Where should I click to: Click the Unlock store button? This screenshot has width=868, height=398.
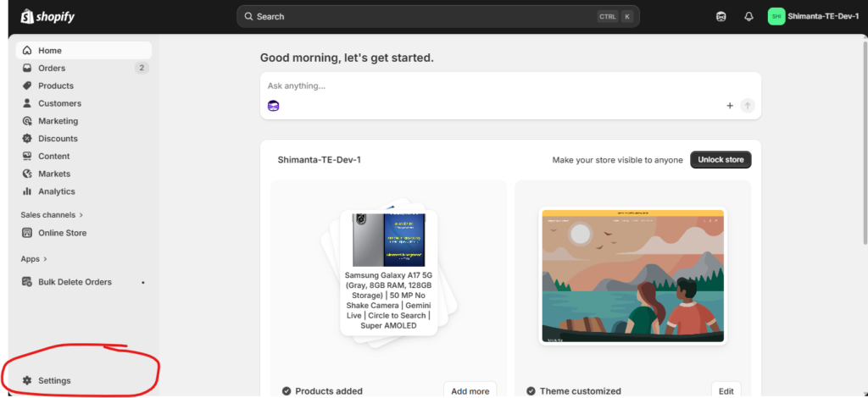point(721,160)
